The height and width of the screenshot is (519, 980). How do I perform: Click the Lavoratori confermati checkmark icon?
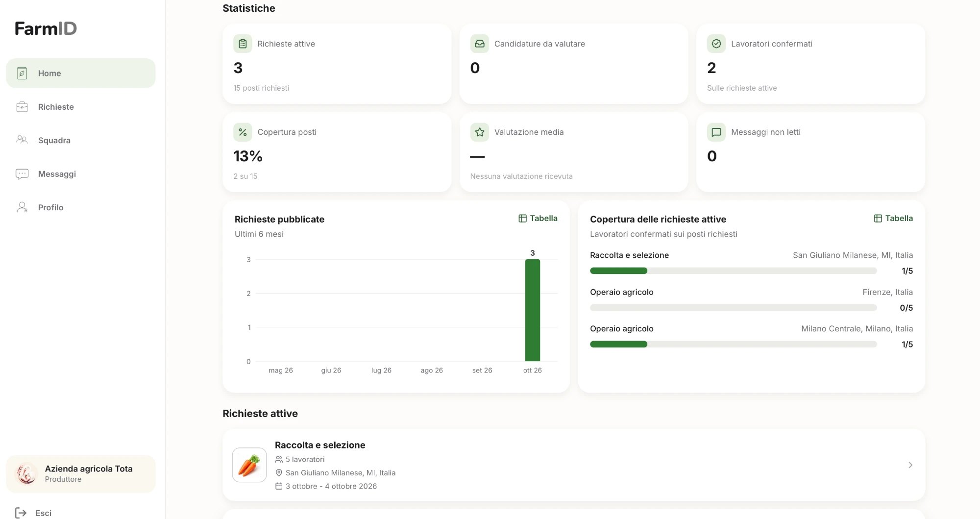[x=716, y=44]
